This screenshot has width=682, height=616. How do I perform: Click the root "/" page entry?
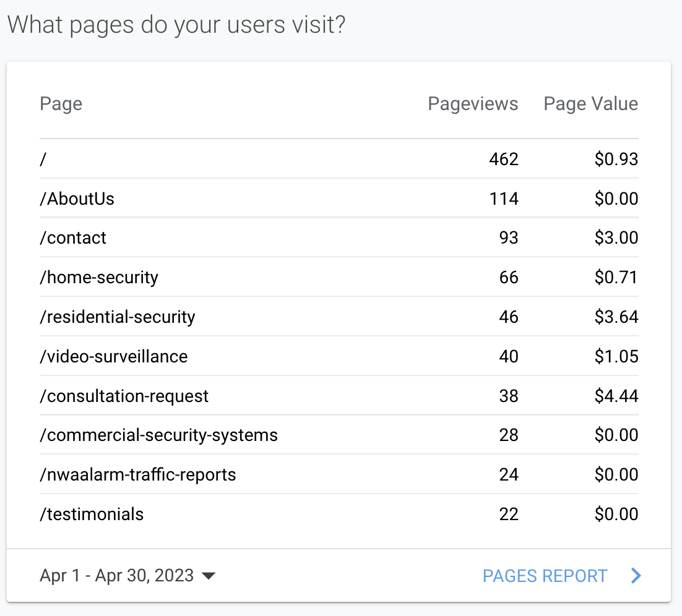43,160
